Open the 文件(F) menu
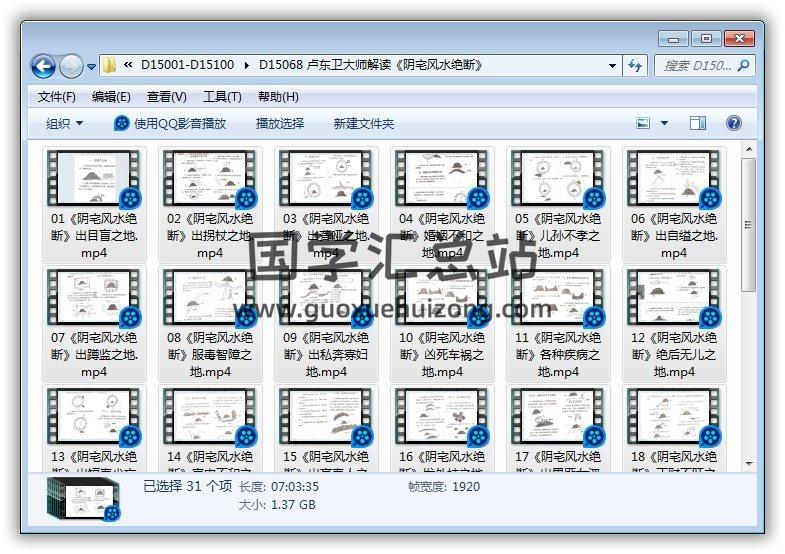785x554 pixels. [x=57, y=97]
